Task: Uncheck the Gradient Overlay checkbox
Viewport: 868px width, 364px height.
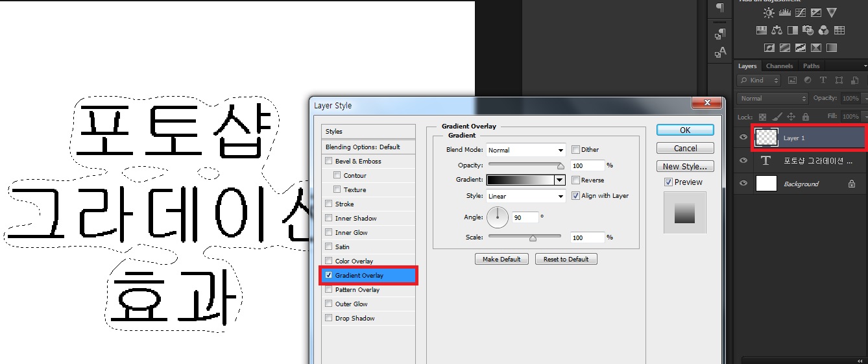Action: point(328,275)
